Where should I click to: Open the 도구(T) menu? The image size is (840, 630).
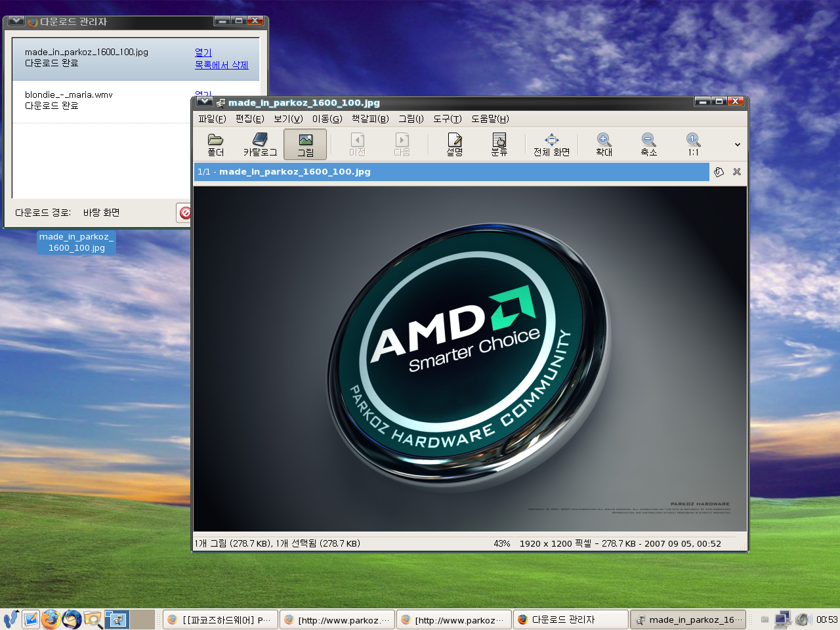(447, 119)
